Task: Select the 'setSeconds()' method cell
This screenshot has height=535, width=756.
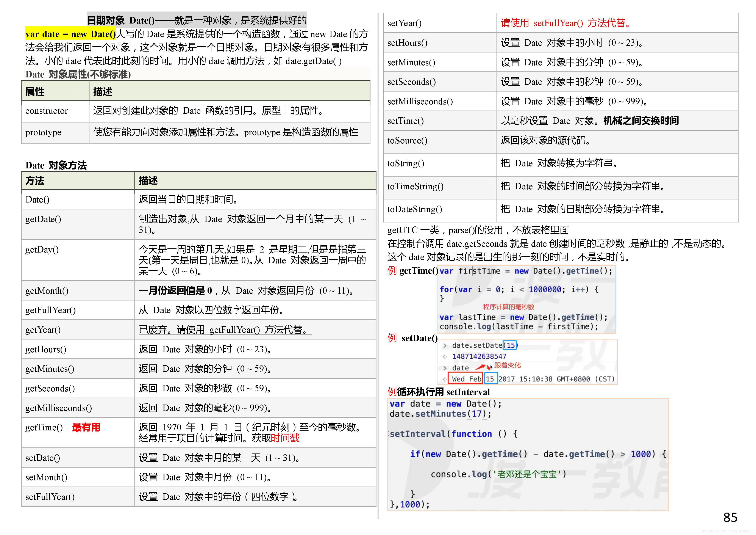Action: coord(440,81)
